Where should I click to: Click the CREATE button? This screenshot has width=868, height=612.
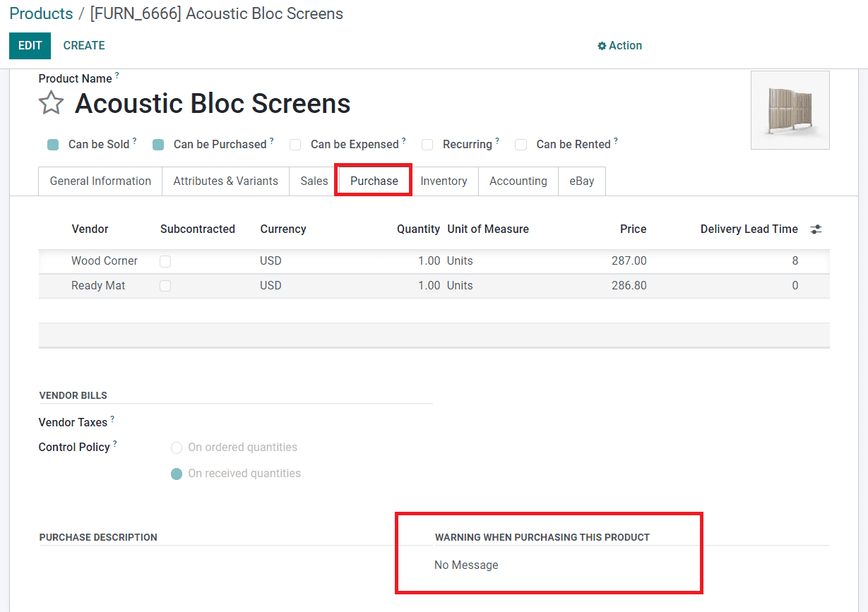(84, 45)
